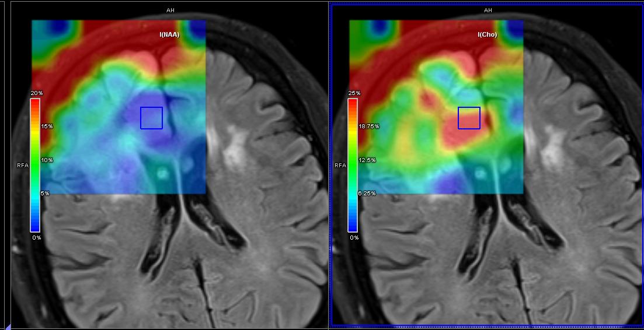Click the RFA label beside the Cho scale
This screenshot has height=330, width=644.
[x=341, y=166]
